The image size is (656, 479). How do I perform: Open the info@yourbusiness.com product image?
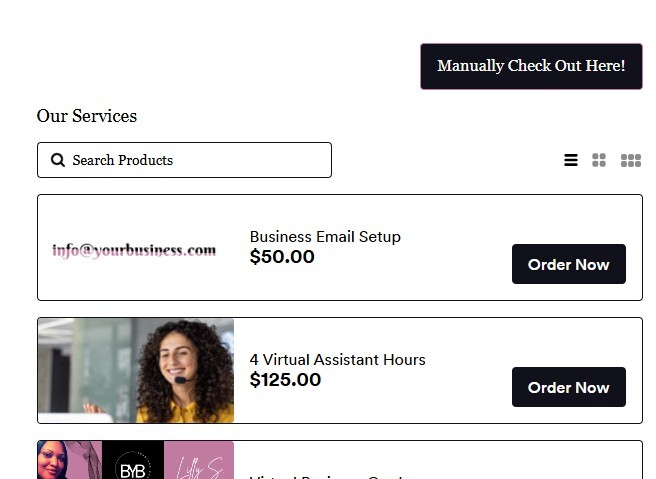pyautogui.click(x=134, y=250)
